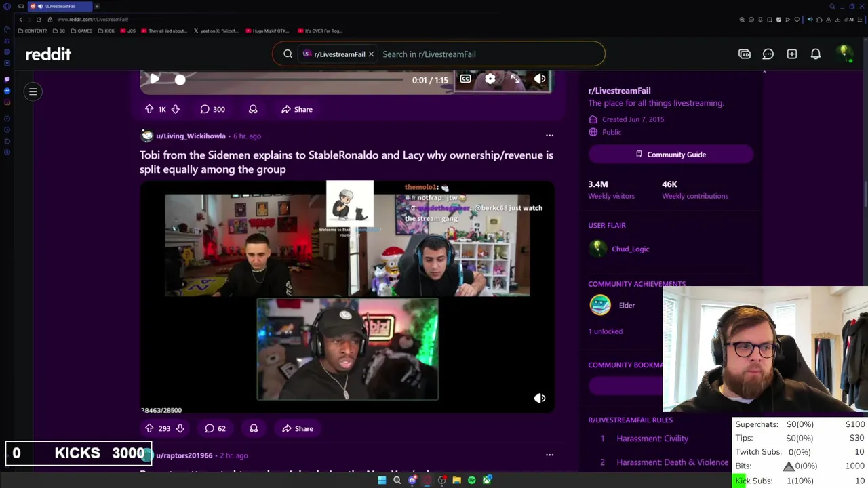Play the top video post
This screenshot has height=488, width=868.
[155, 79]
